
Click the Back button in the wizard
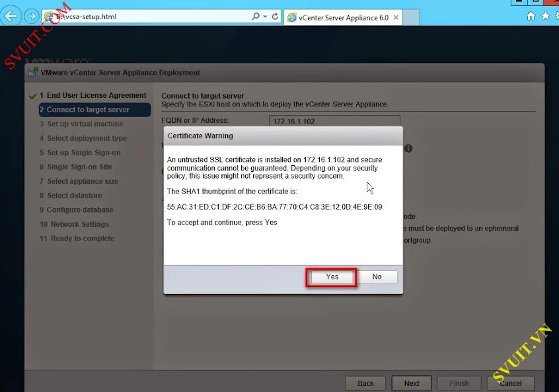(x=366, y=383)
